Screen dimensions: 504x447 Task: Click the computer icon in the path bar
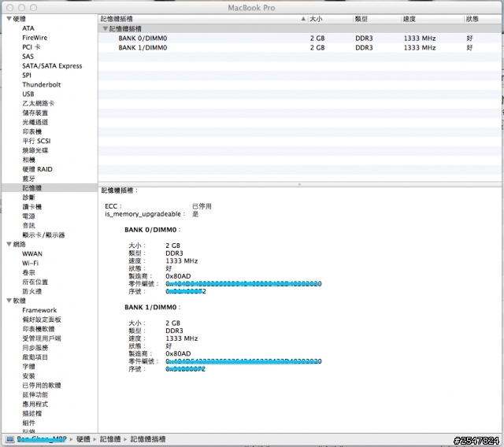(10, 439)
